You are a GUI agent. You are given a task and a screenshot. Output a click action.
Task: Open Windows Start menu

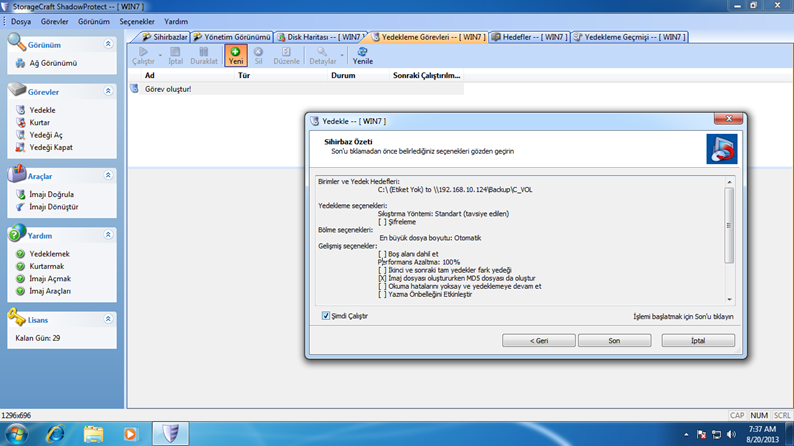(16, 434)
